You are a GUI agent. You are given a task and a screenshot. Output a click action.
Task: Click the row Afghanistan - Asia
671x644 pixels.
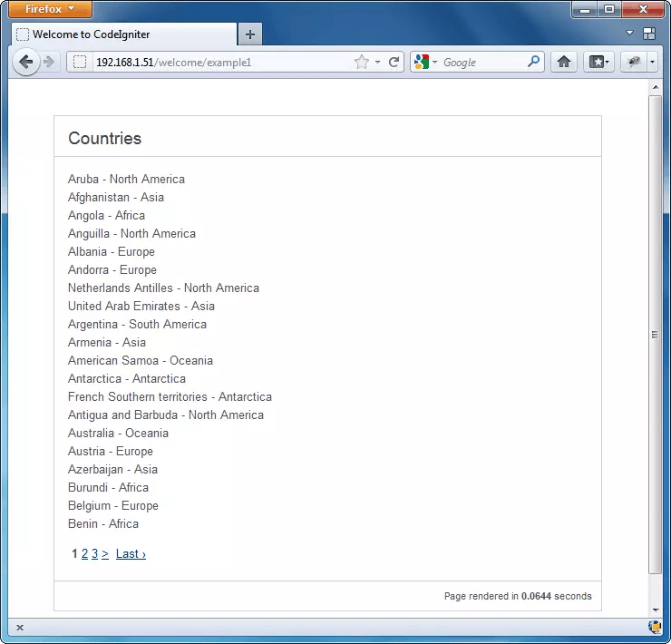(x=116, y=197)
